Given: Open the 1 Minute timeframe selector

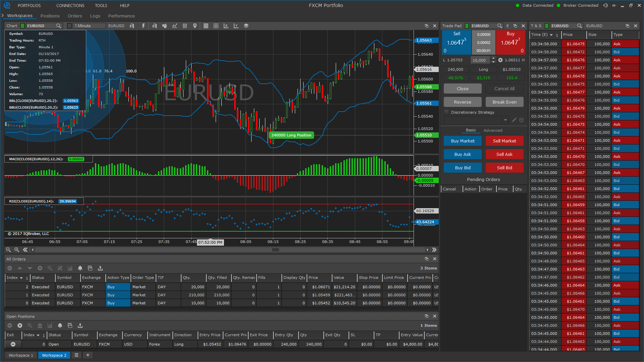Looking at the screenshot, I should click(x=90, y=26).
